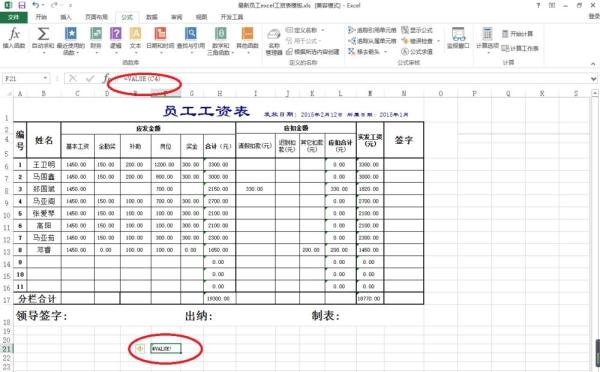Switch to the Review tab

coord(176,17)
